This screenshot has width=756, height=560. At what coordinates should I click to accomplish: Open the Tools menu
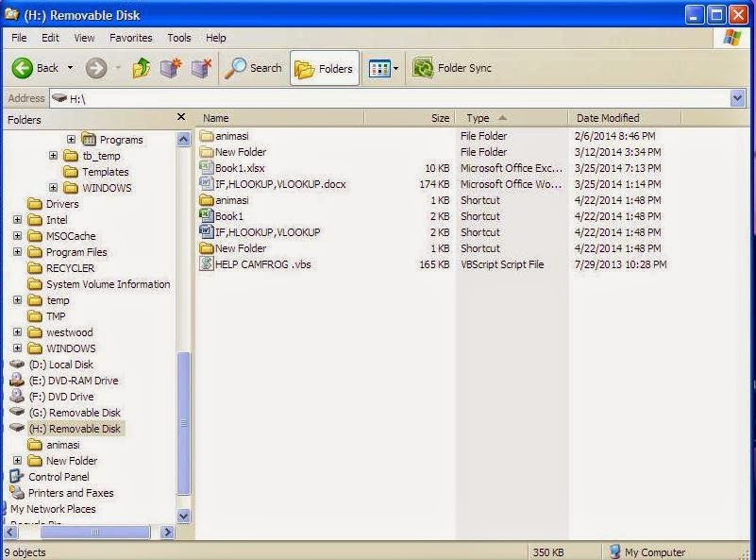tap(179, 38)
